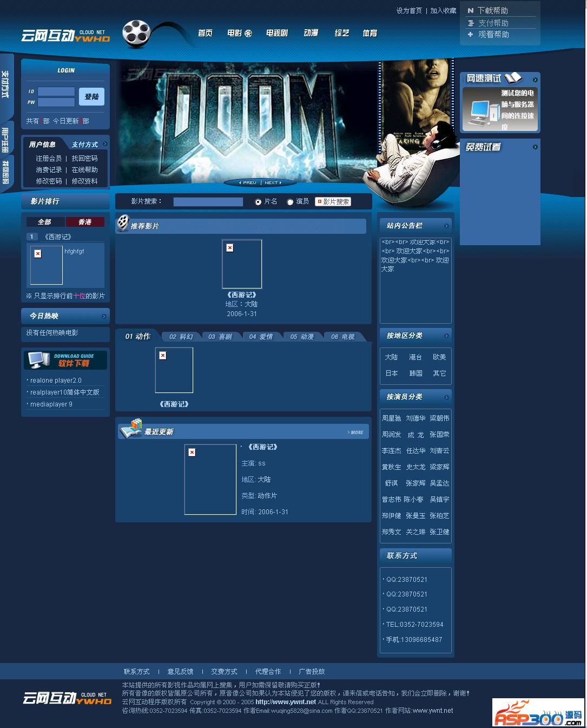
Task: Open the 动作 tab 西游记 poster thumbnail
Action: 174,370
